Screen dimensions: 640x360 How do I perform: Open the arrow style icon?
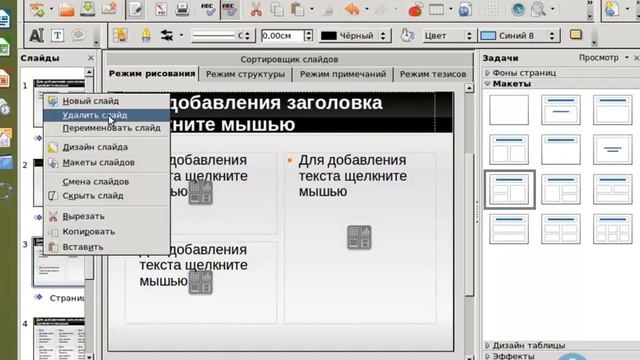pyautogui.click(x=167, y=36)
